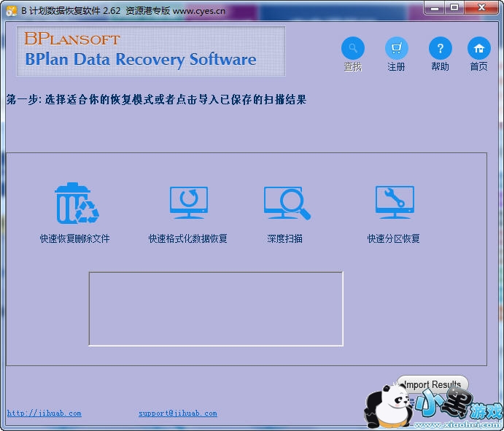Close the B计划数据恢复软件 window

481,8
